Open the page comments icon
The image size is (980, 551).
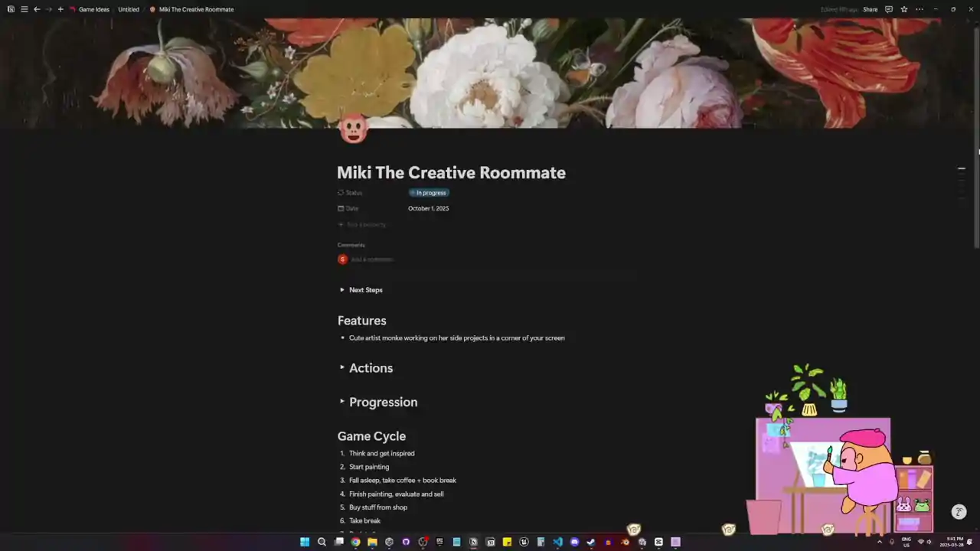(889, 9)
